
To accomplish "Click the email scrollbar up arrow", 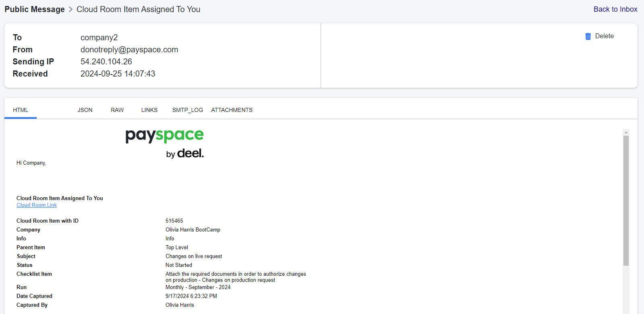I will [626, 132].
